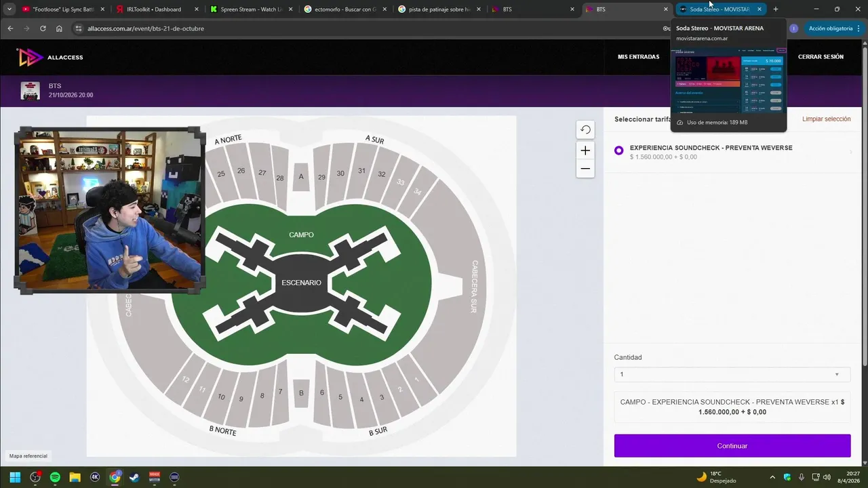Viewport: 868px width, 488px height.
Task: Select section B at bottom of map
Action: [x=301, y=393]
